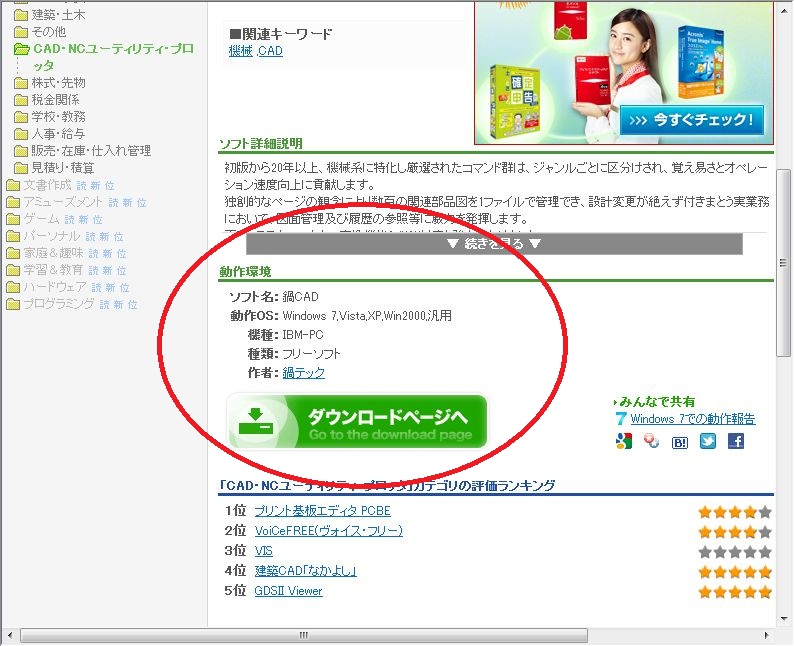The width and height of the screenshot is (794, 646).
Task: Click the 今すぐチェック! ad button
Action: (x=692, y=120)
